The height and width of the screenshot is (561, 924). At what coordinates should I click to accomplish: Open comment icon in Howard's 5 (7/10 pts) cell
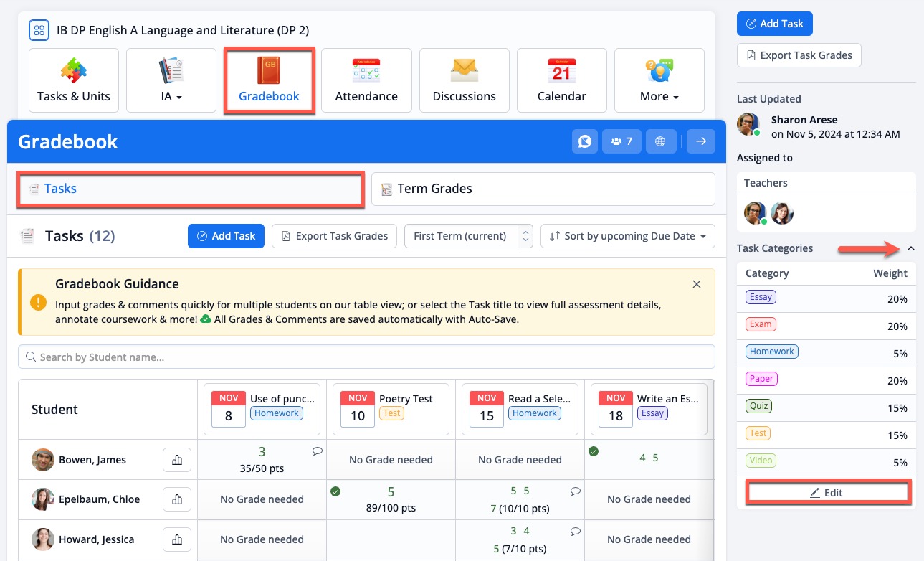click(576, 532)
